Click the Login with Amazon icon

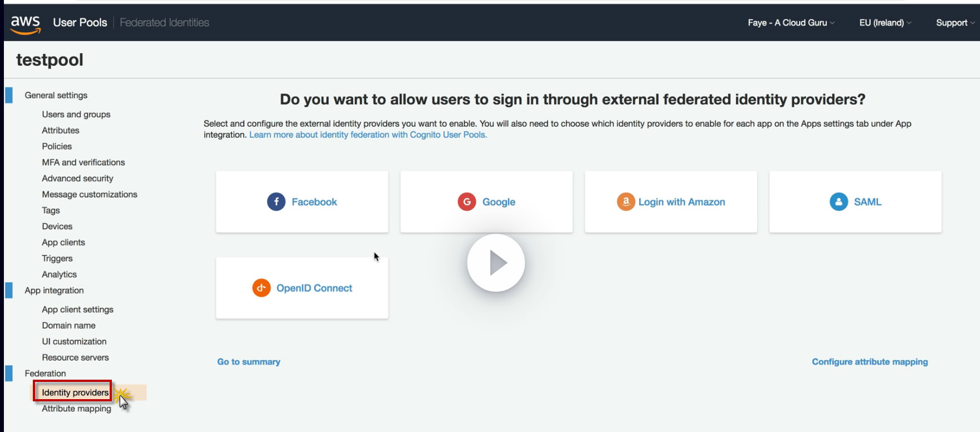pos(626,202)
